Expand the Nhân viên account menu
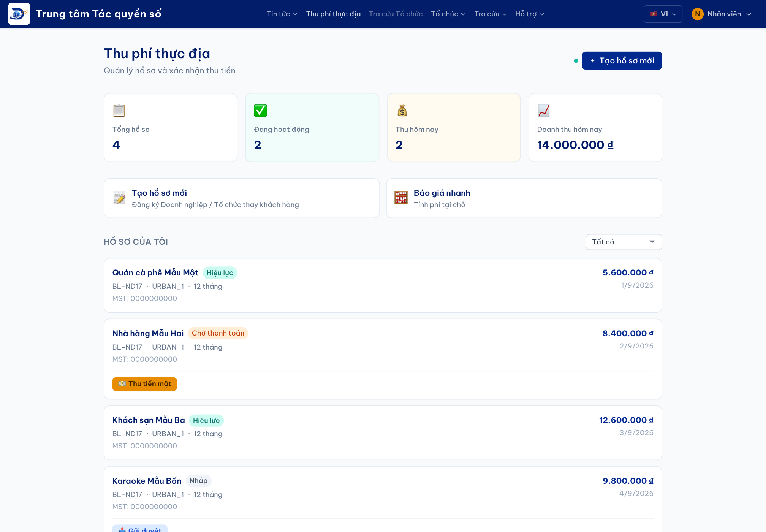 [721, 14]
